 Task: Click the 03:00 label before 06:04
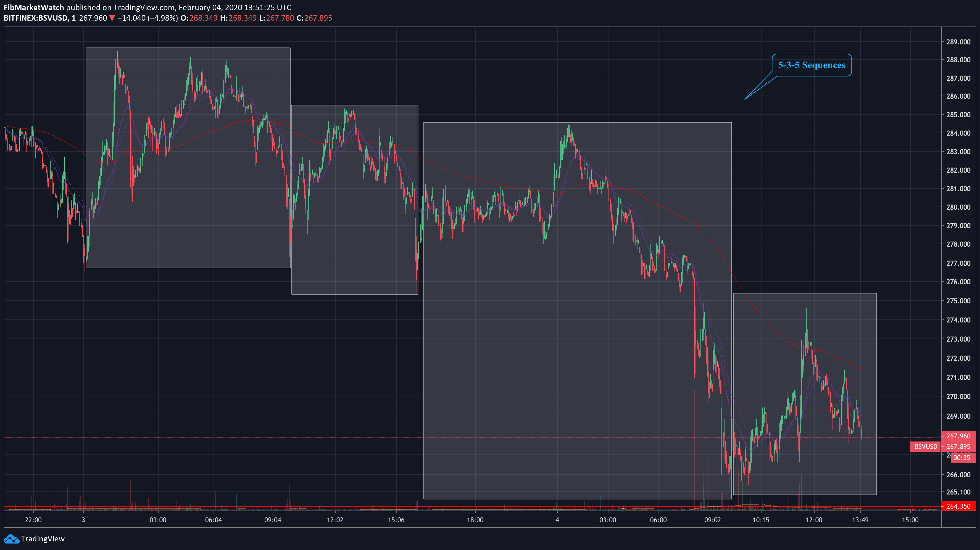point(157,519)
